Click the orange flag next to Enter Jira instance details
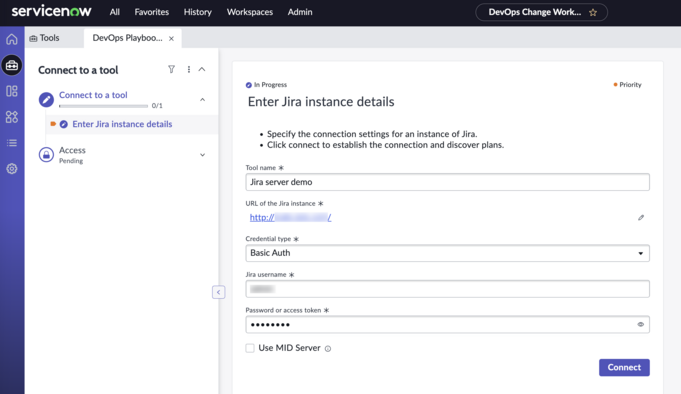 coord(53,124)
